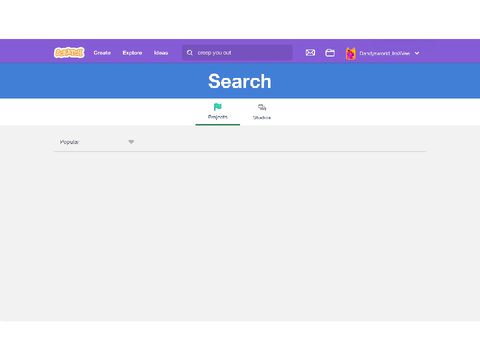The width and height of the screenshot is (480, 360).
Task: Visit the Ideas page
Action: (161, 53)
